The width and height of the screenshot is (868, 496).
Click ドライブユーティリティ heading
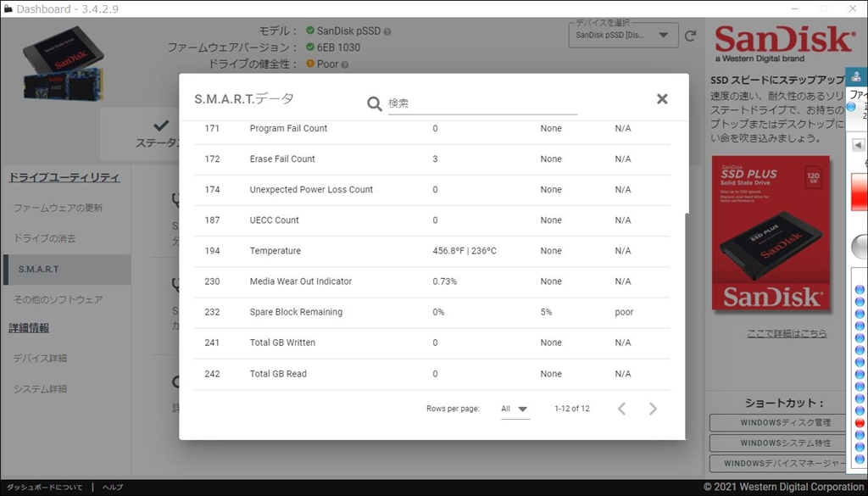pos(64,177)
